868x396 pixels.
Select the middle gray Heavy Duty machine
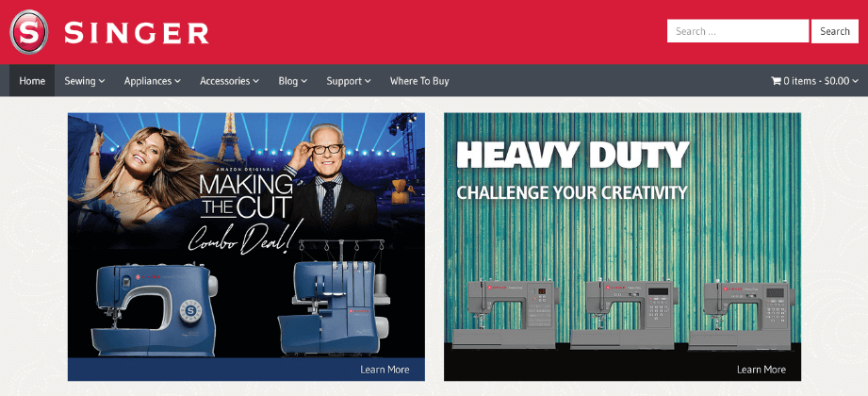tap(625, 314)
